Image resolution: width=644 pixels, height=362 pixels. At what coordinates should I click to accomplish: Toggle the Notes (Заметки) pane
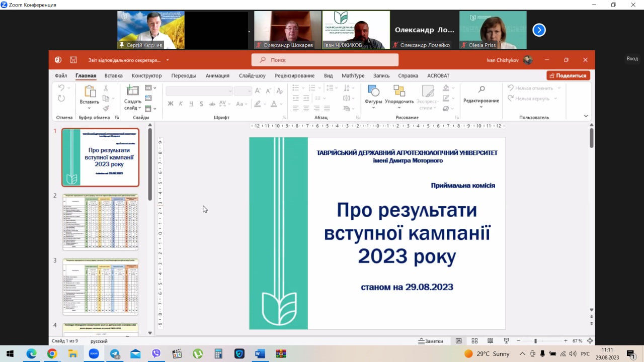tap(431, 341)
